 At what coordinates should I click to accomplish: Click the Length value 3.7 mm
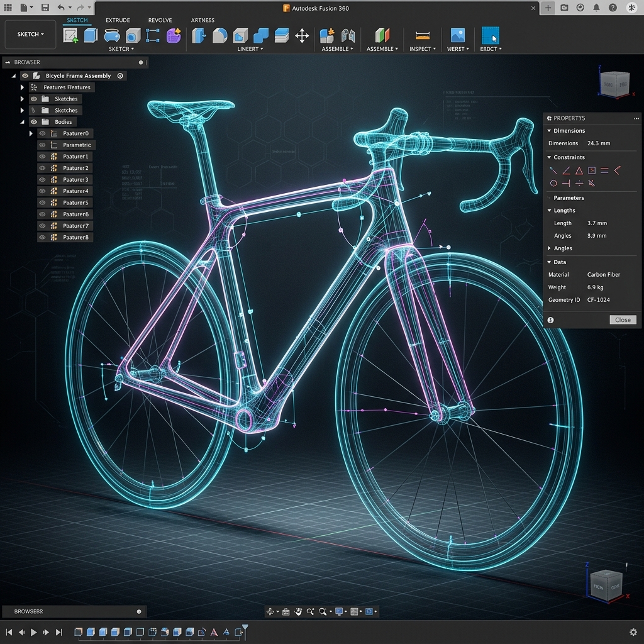597,223
